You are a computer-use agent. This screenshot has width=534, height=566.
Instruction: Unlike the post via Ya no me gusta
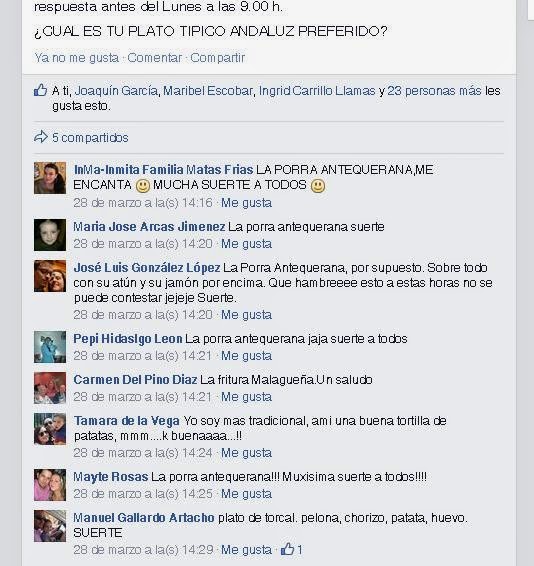tap(77, 58)
